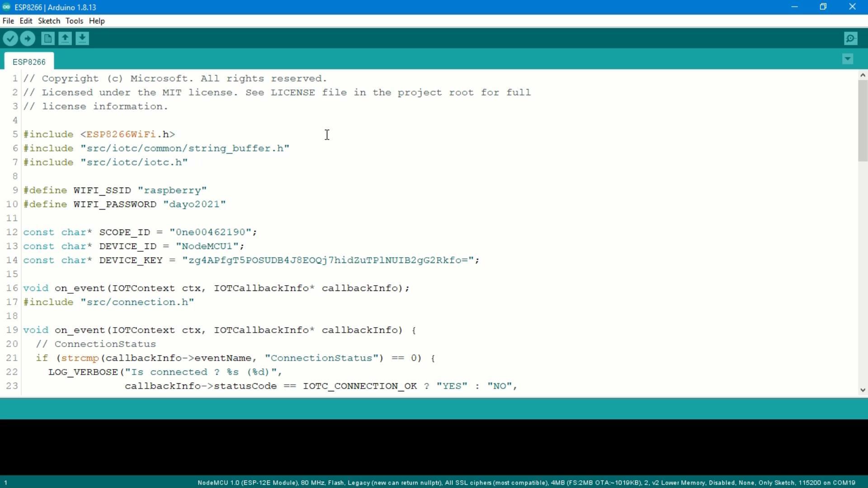868x488 pixels.
Task: Click the New Sketch icon
Action: point(47,39)
